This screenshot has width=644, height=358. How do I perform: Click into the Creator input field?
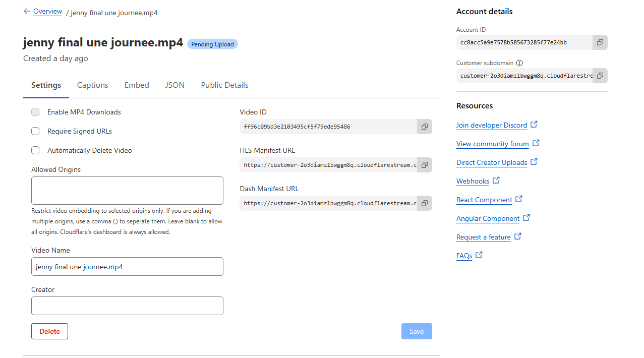(x=127, y=306)
